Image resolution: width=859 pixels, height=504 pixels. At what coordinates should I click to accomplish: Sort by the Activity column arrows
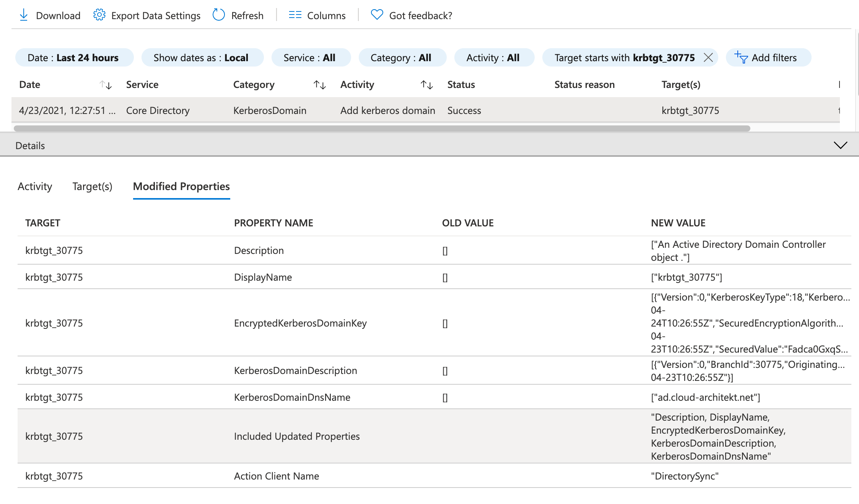click(427, 85)
